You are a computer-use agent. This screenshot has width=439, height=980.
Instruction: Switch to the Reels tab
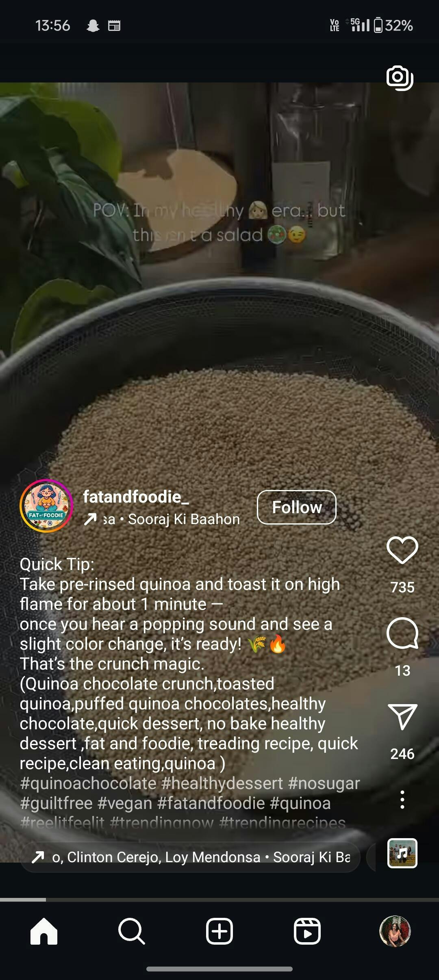point(307,931)
